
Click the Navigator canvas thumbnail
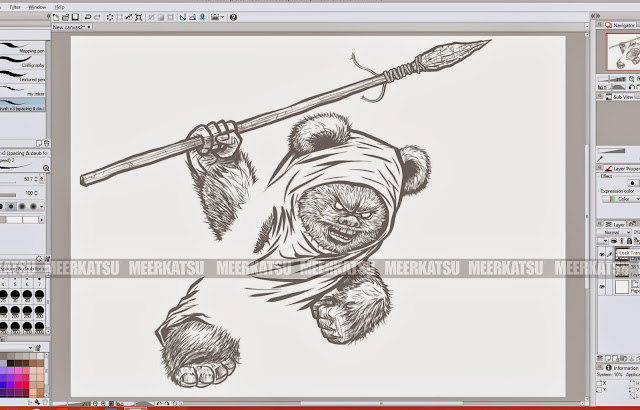tap(623, 52)
